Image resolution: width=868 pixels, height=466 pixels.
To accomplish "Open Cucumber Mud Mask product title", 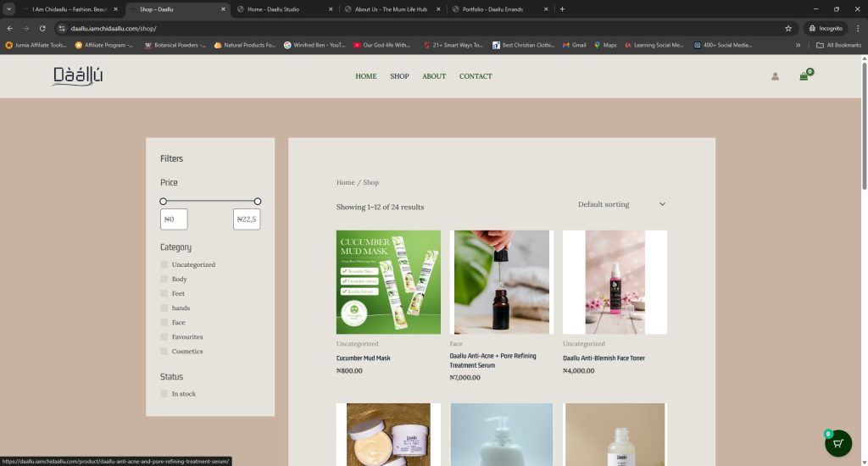I will pyautogui.click(x=363, y=358).
